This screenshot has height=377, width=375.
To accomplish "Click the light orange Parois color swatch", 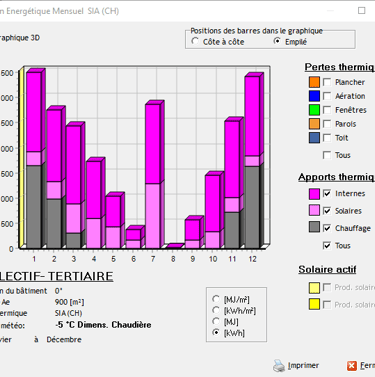I will pyautogui.click(x=314, y=124).
